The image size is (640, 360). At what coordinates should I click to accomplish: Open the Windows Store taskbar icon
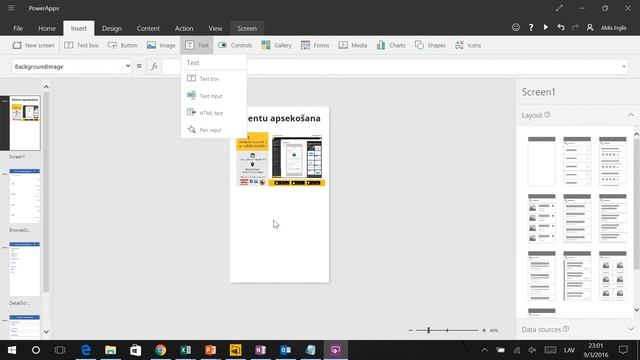[x=136, y=350]
